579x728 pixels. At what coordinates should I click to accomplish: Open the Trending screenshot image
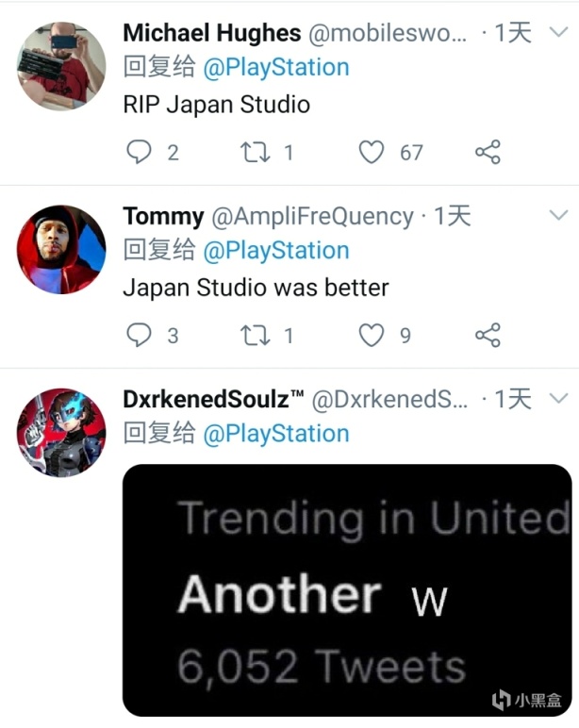click(347, 589)
